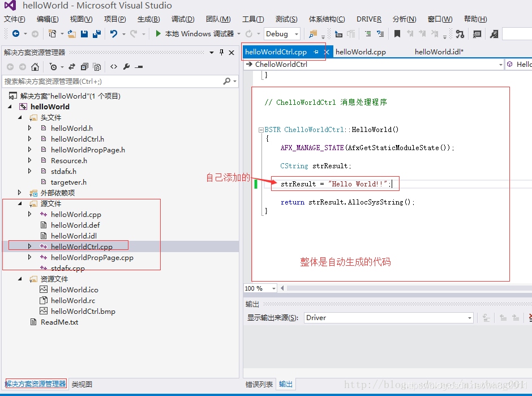532x396 pixels.
Task: Close the Solution Explorer panel
Action: click(x=231, y=53)
